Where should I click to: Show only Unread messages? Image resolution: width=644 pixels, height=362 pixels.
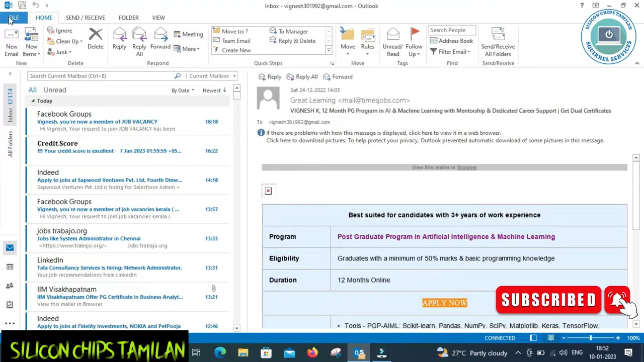pyautogui.click(x=55, y=90)
